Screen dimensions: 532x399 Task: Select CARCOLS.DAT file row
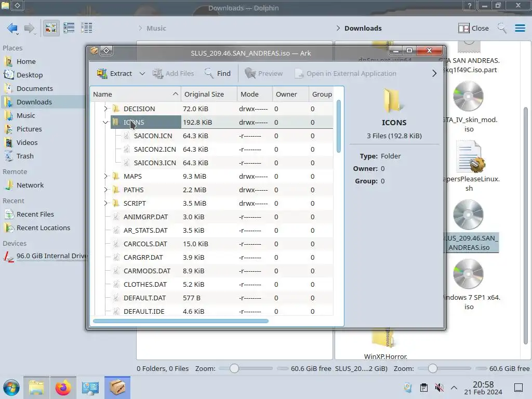[212, 244]
